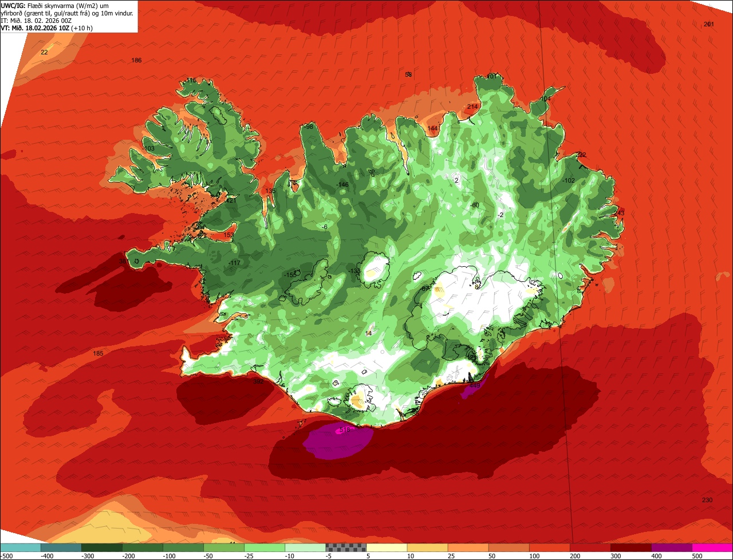Click the map value -60 in the northeast

click(x=474, y=205)
